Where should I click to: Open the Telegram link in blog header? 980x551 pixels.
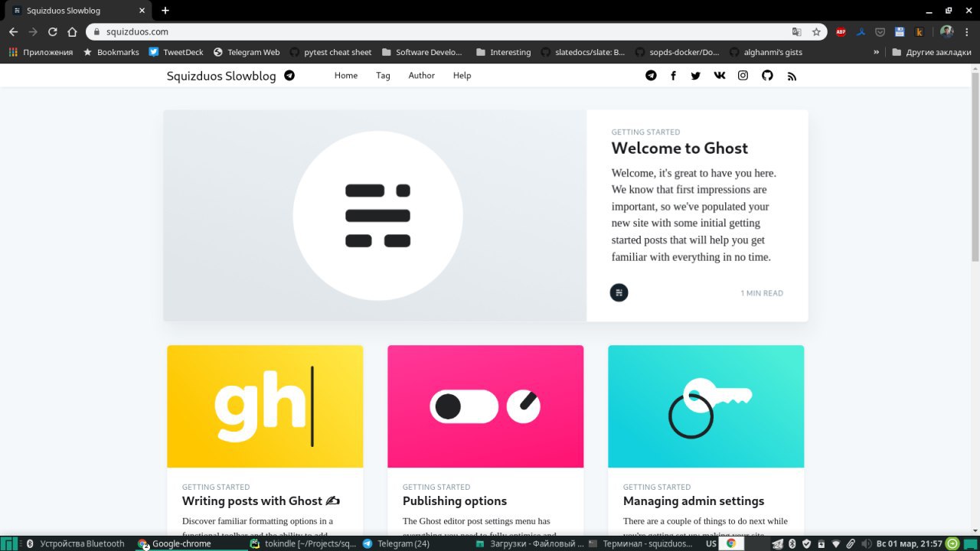[651, 76]
